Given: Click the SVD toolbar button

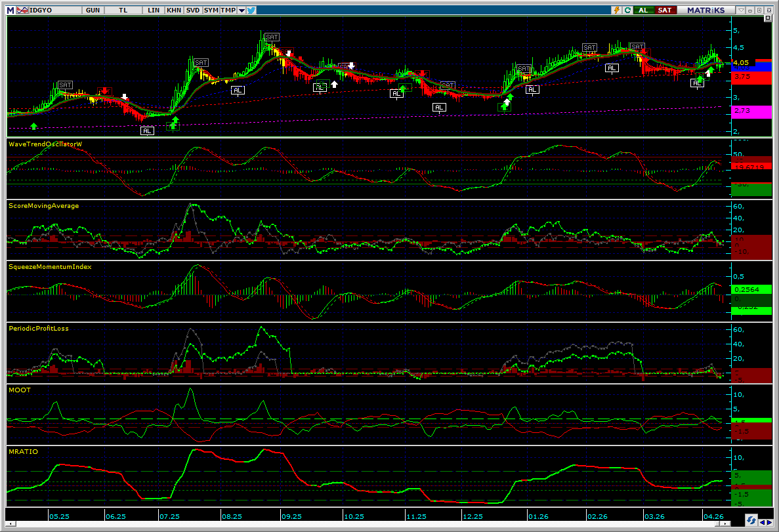Looking at the screenshot, I should coord(193,10).
